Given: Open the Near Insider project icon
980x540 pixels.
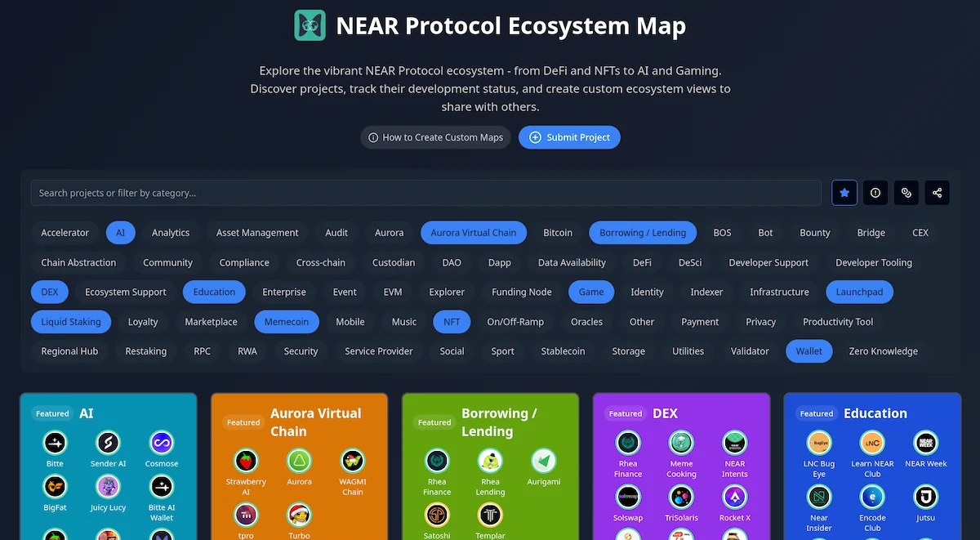Looking at the screenshot, I should coord(819,498).
